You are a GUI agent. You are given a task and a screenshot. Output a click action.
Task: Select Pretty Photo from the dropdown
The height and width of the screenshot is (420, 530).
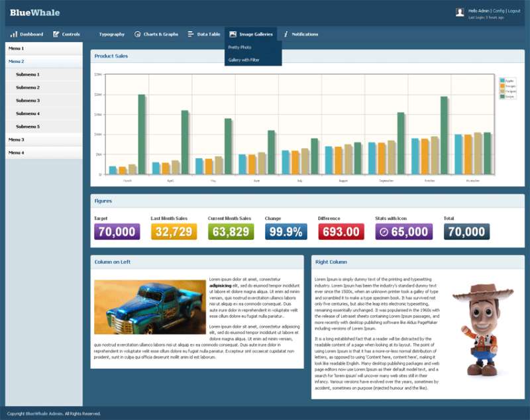coord(239,48)
